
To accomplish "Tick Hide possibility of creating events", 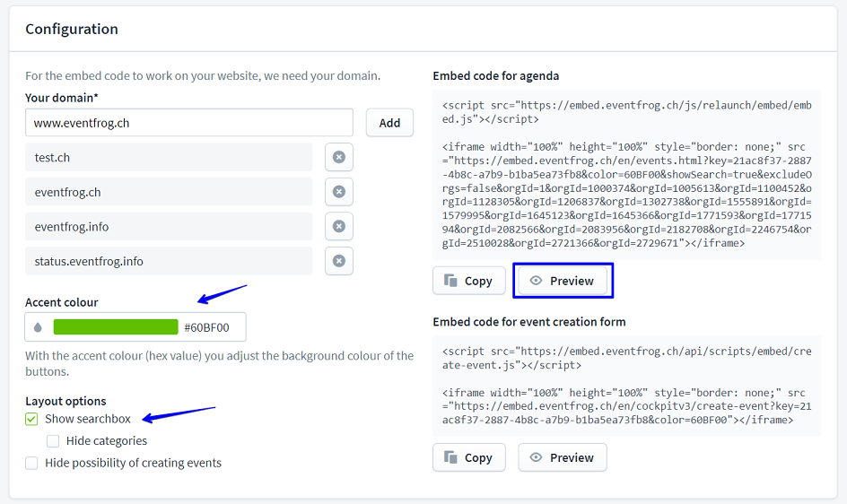I will (x=32, y=463).
